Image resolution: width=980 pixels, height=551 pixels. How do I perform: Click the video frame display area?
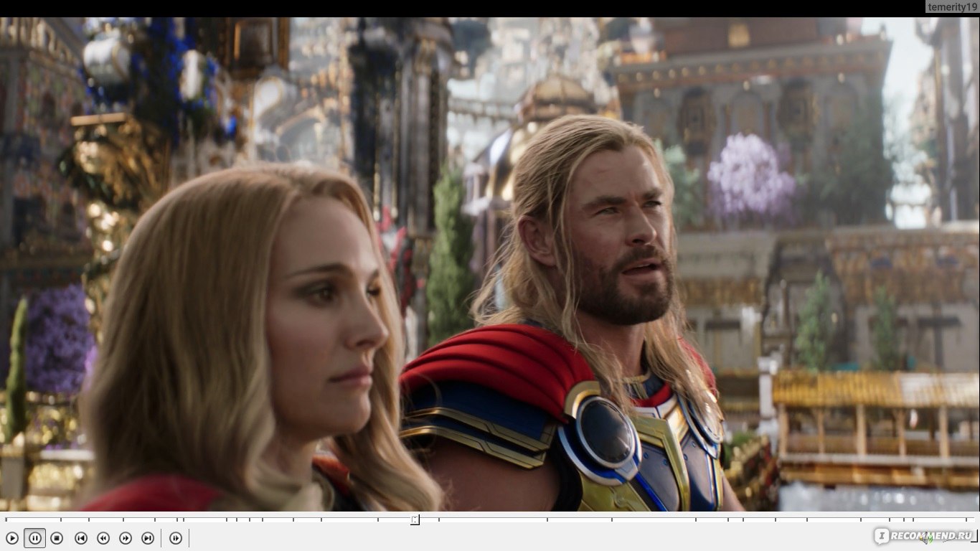(490, 264)
